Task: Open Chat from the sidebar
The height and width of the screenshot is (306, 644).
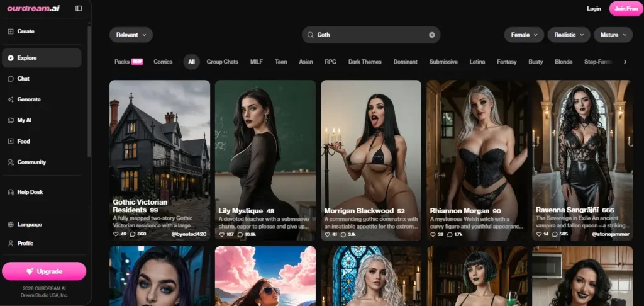Action: 42,79
